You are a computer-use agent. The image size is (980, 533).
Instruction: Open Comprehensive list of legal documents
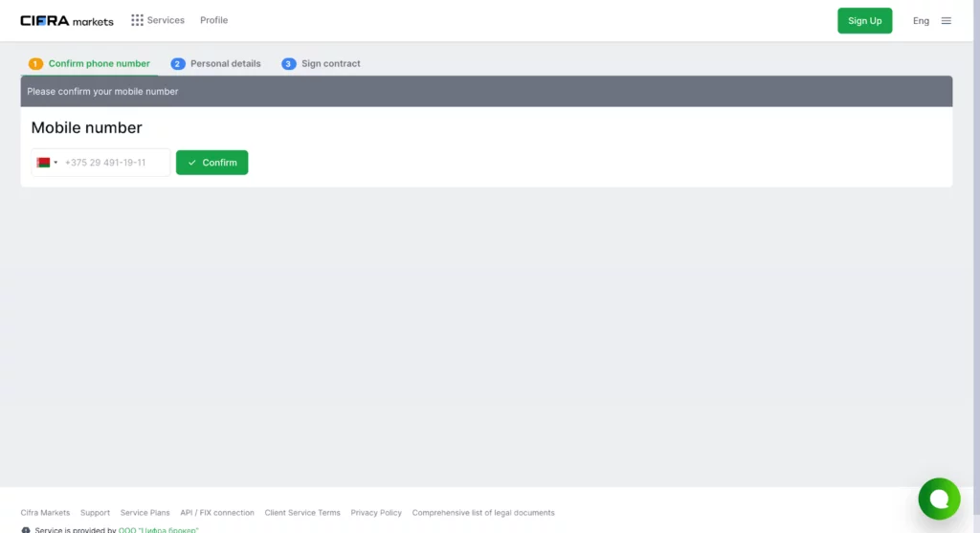click(x=483, y=513)
